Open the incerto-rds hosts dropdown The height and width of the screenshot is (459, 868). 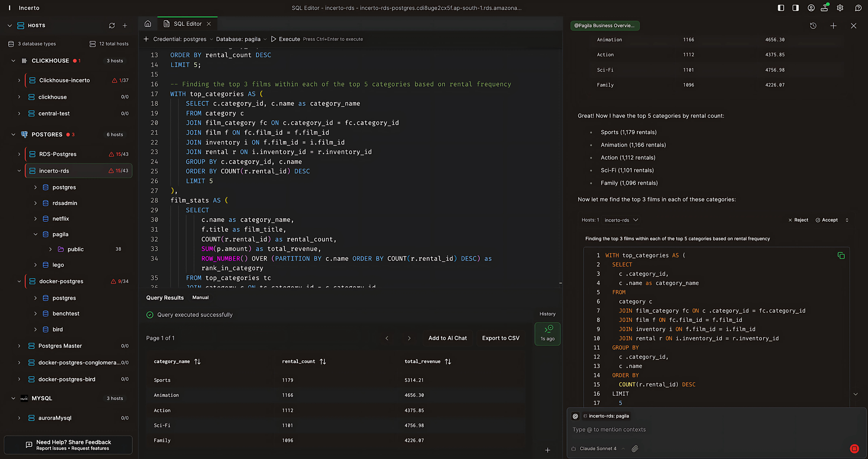621,220
